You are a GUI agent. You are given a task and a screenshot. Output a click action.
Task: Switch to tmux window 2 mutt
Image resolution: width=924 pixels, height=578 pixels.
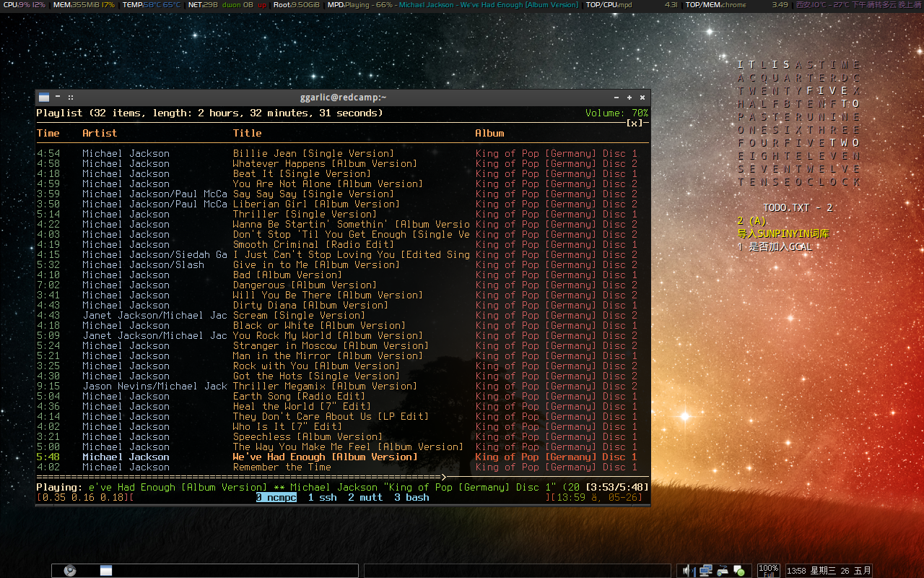[x=365, y=497]
